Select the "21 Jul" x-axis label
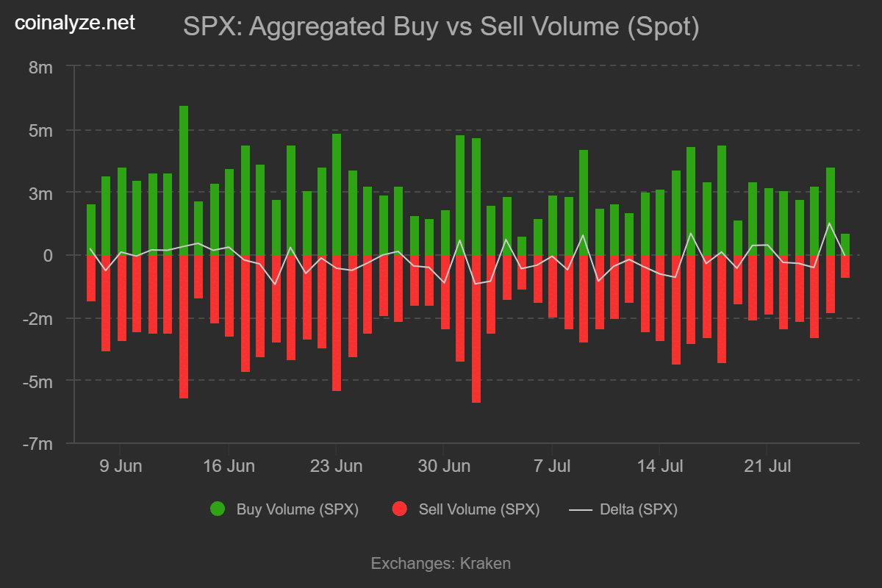This screenshot has width=882, height=588. tap(767, 466)
